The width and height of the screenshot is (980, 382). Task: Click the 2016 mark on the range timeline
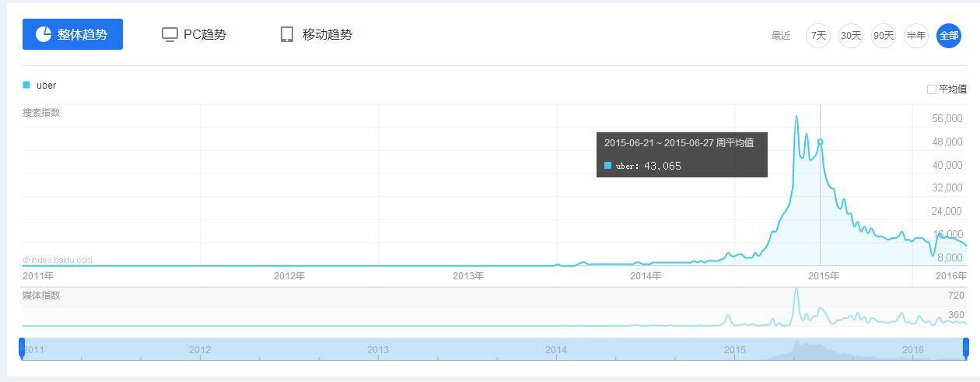click(913, 350)
